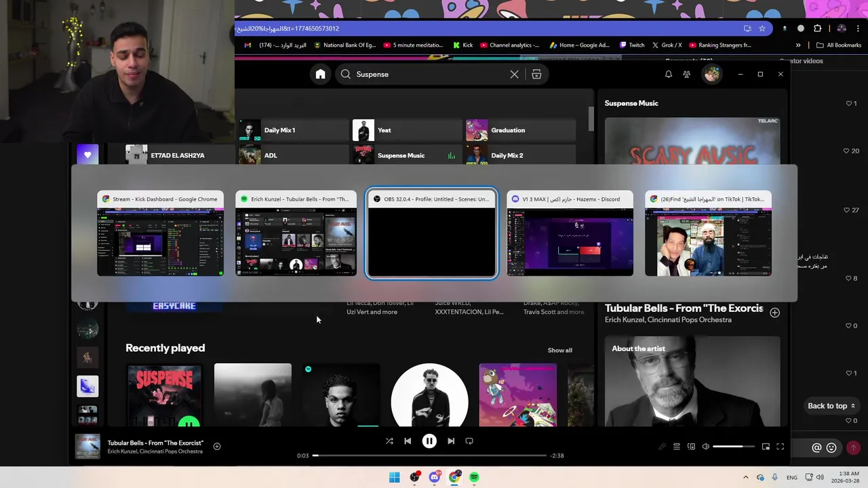This screenshot has height=488, width=868.
Task: Open Spotify profile avatar menu
Action: 711,74
